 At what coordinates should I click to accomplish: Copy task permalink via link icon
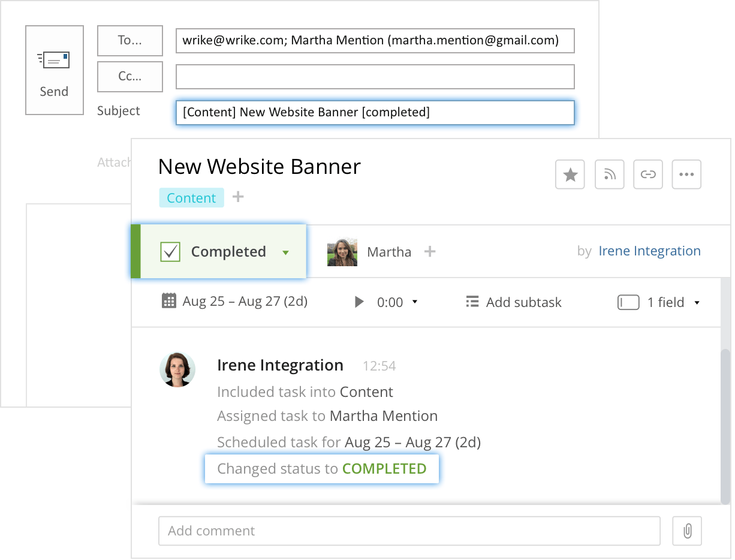[x=647, y=174]
